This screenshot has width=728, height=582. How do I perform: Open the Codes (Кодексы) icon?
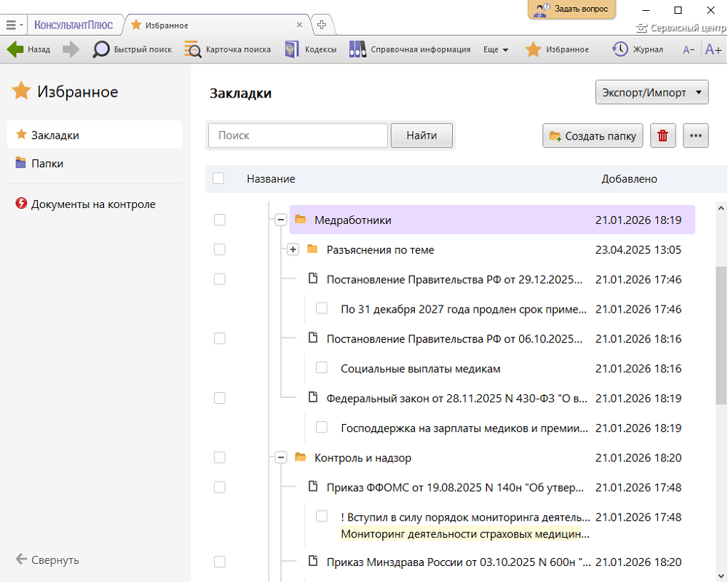click(292, 49)
